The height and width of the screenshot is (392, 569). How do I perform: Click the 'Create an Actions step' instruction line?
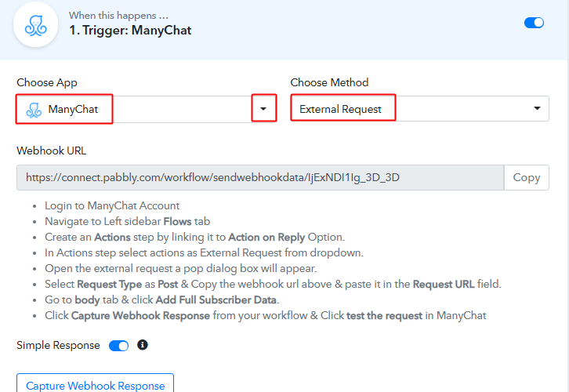(x=194, y=237)
